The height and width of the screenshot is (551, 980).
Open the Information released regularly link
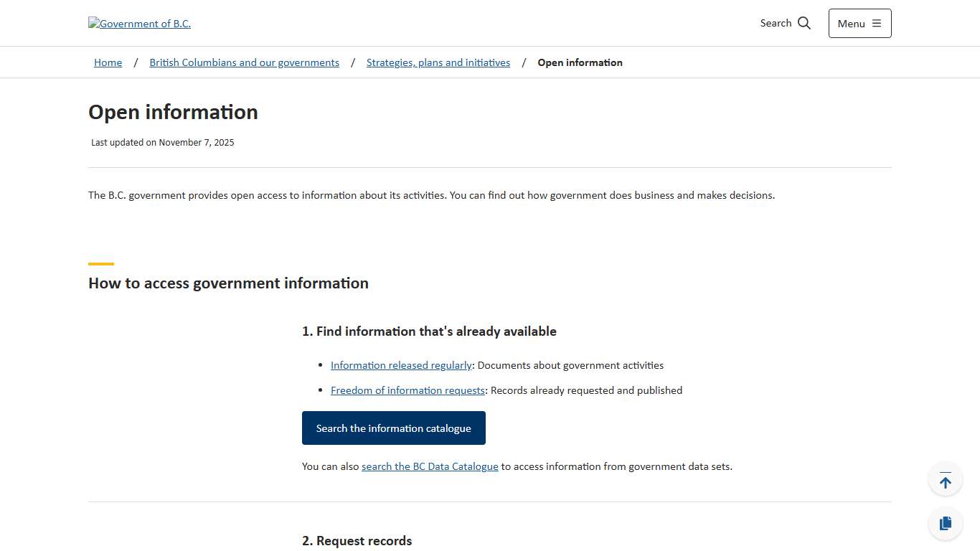tap(401, 364)
